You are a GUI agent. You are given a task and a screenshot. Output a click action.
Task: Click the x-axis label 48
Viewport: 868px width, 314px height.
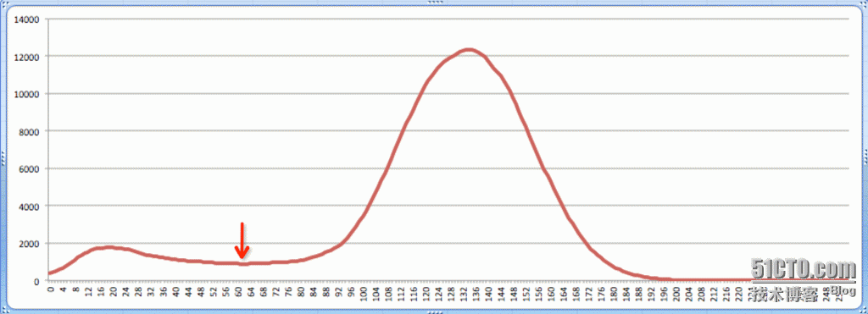pyautogui.click(x=201, y=291)
